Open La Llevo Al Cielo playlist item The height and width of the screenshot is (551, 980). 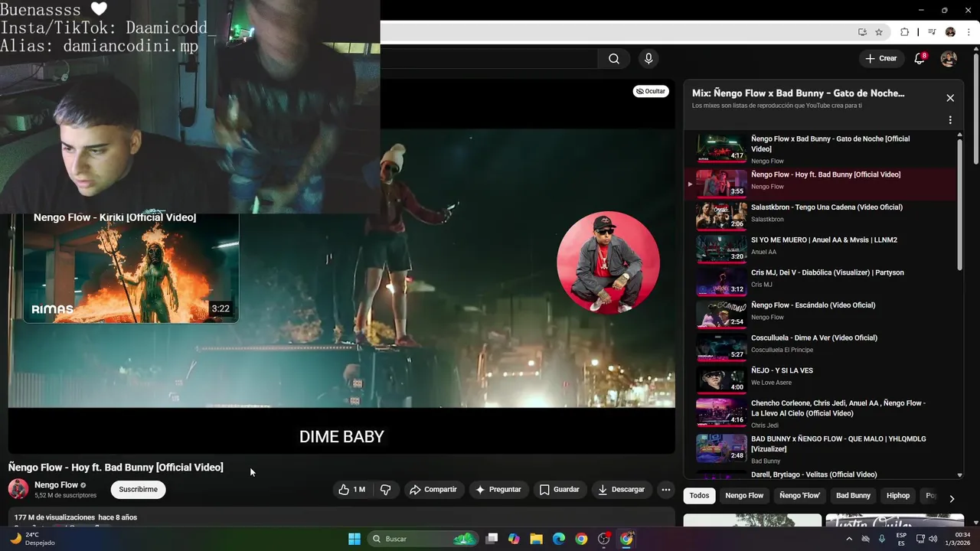821,412
